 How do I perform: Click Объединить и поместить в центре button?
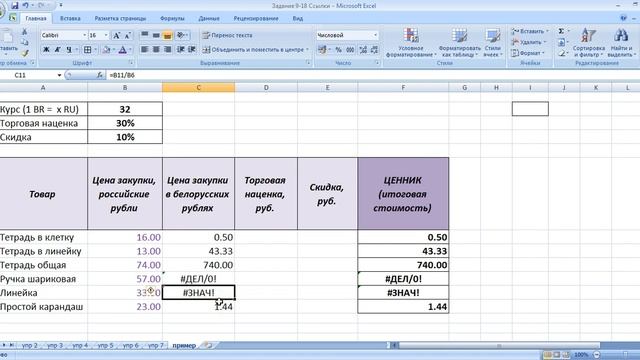pyautogui.click(x=255, y=50)
